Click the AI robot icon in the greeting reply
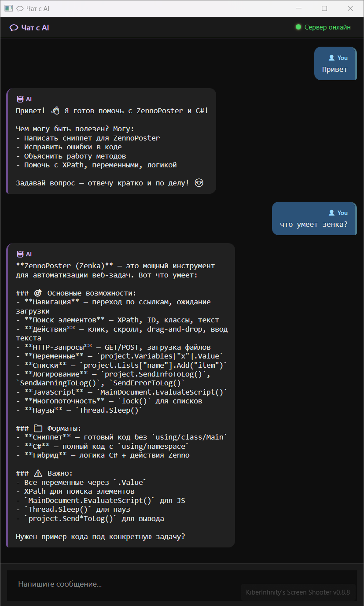This screenshot has width=364, height=606. coord(20,99)
